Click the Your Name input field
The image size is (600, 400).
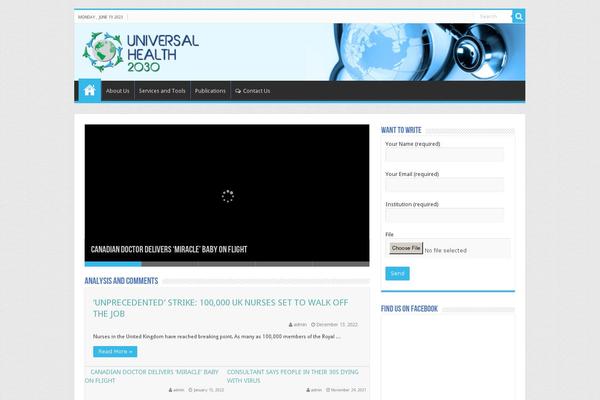coord(444,155)
